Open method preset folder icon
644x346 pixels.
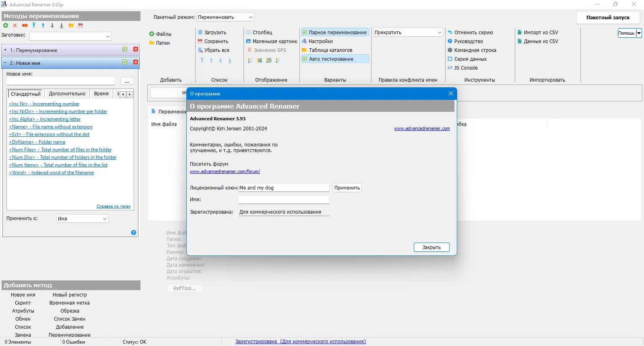71,25
